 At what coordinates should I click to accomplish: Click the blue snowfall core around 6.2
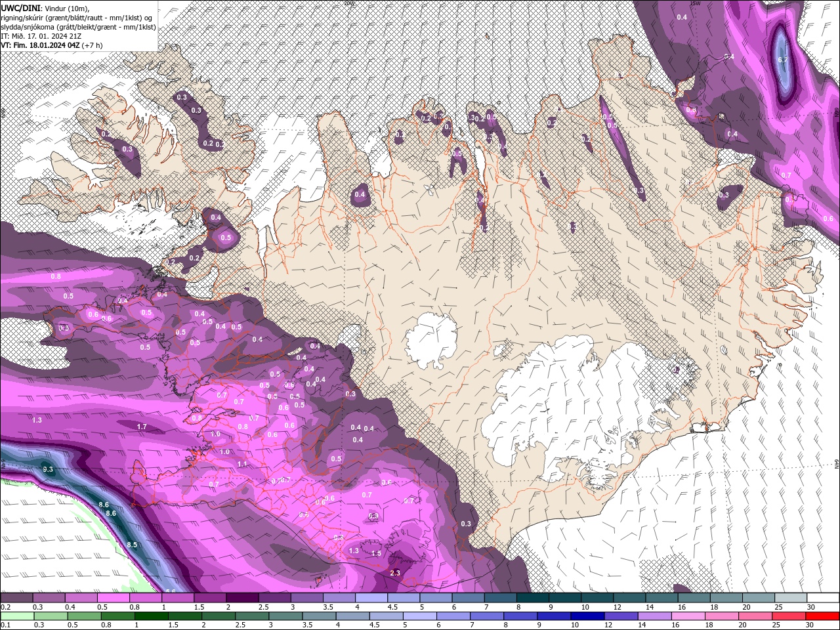(782, 59)
